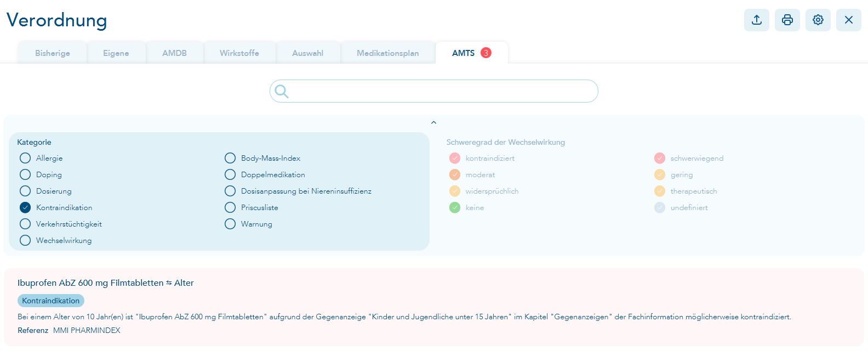The image size is (868, 356).
Task: Enable the Verkehrstüchtigkeit filter
Action: (25, 224)
